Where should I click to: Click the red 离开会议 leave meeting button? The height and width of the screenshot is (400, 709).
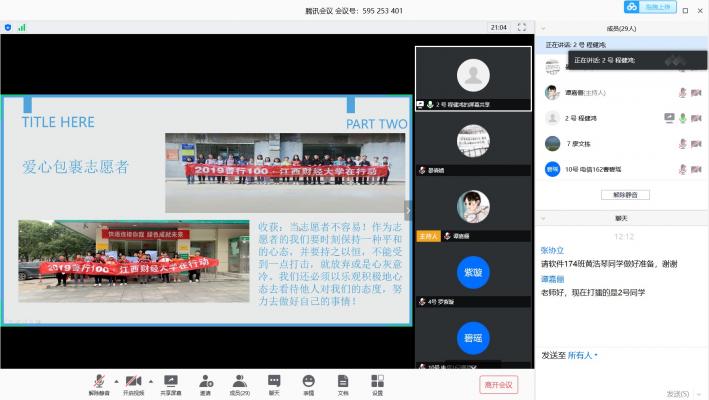click(x=498, y=384)
